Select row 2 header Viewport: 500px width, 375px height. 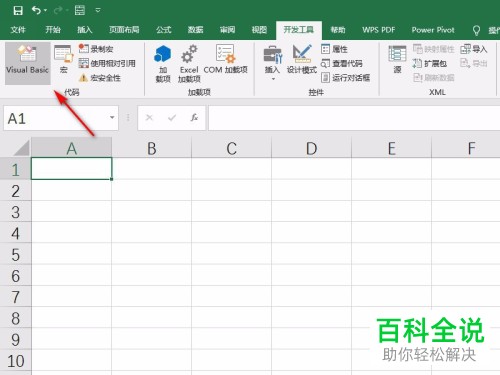(x=15, y=191)
